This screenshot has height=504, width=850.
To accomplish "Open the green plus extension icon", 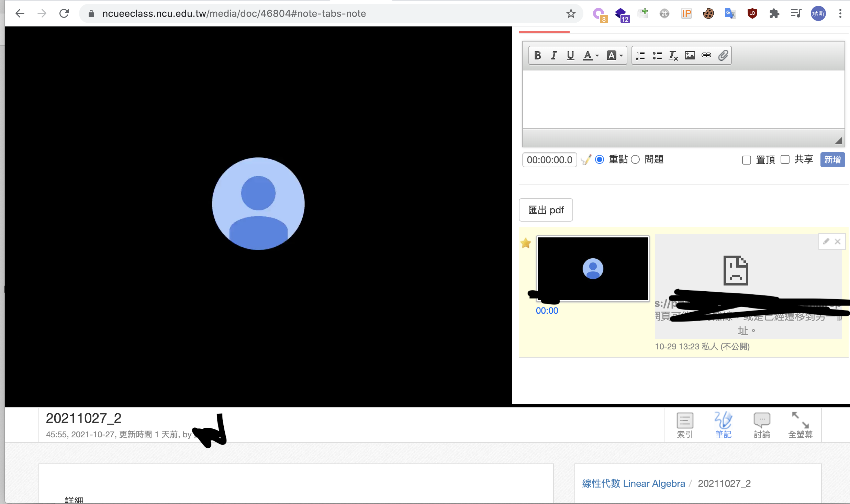I will [x=642, y=13].
